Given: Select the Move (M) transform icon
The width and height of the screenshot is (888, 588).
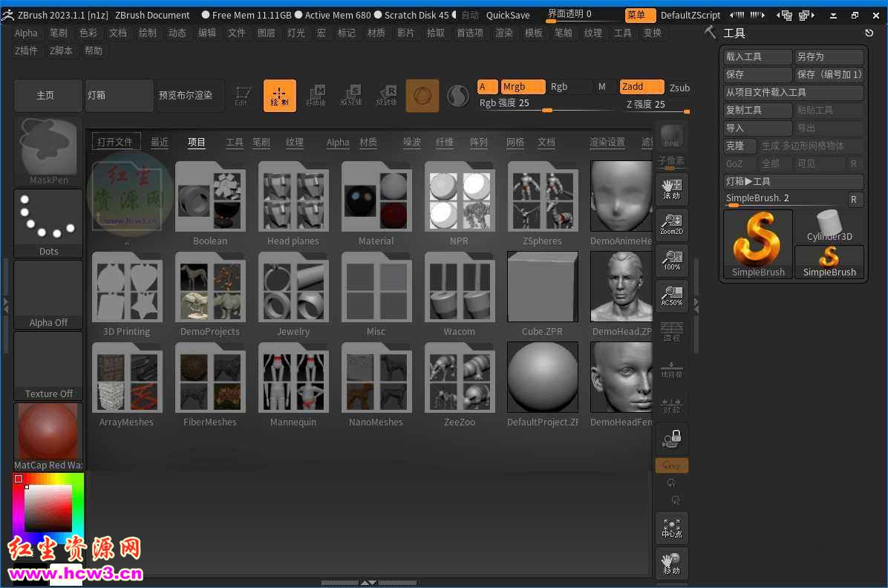Looking at the screenshot, I should pos(316,96).
